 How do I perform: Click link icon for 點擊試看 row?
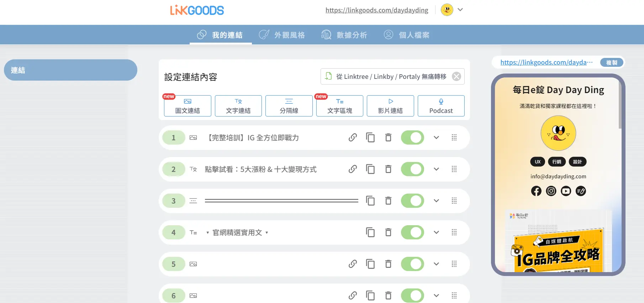(x=353, y=169)
